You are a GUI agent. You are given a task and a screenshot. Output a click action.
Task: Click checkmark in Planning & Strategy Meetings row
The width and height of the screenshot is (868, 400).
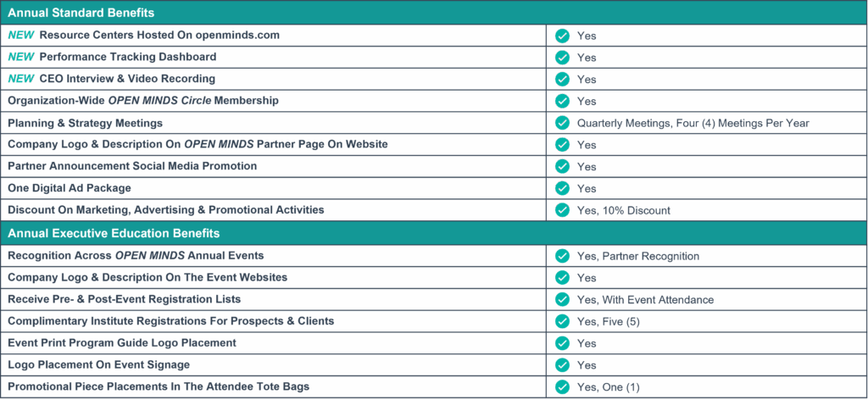(x=563, y=123)
